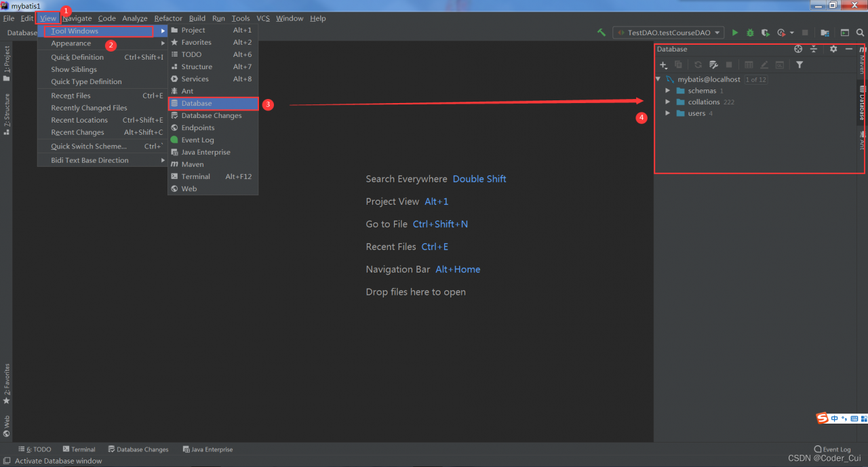This screenshot has height=467, width=868.
Task: Click the crosshair locate icon in Database header
Action: pyautogui.click(x=798, y=49)
